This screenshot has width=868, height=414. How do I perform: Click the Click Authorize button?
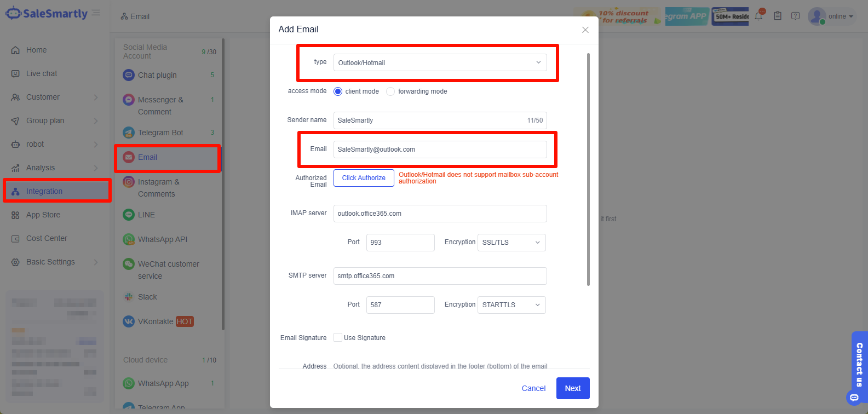click(364, 178)
